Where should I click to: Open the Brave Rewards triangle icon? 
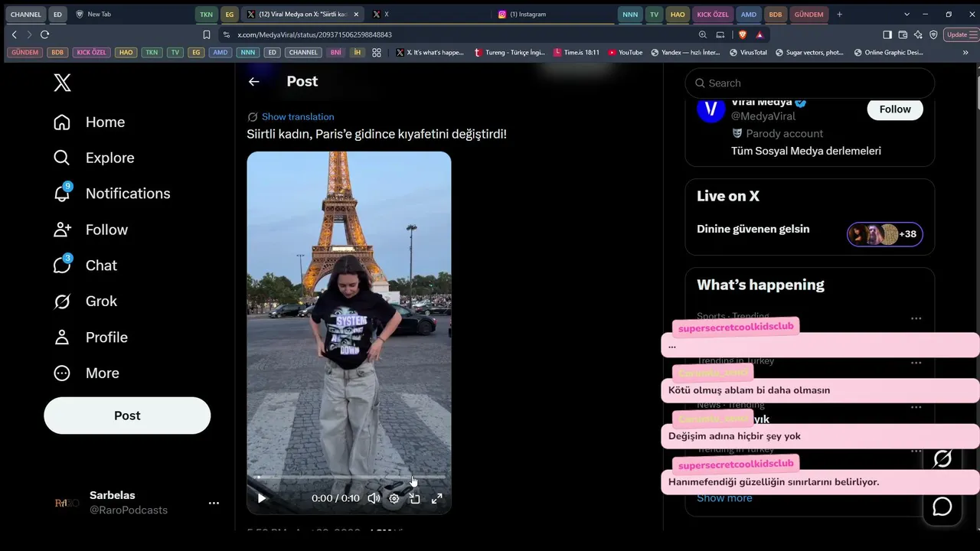coord(759,34)
